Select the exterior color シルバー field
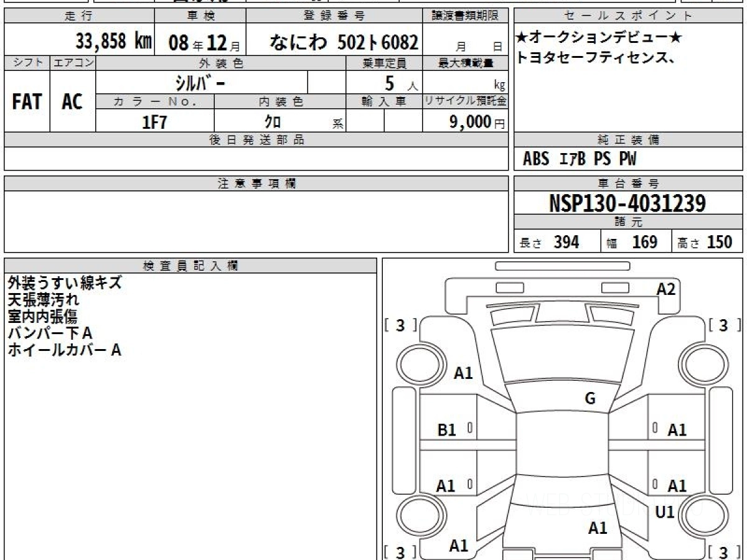Screen dimensions: 747x560 tap(202, 82)
